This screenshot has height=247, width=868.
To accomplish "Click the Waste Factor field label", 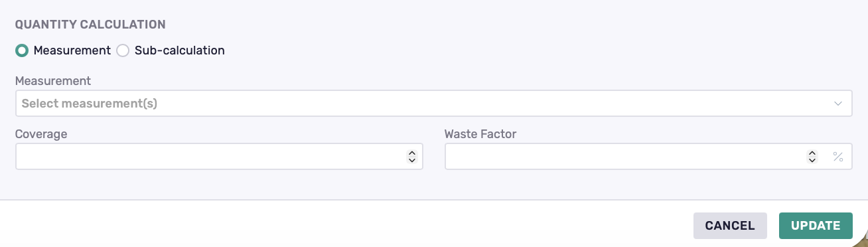I will [x=480, y=134].
